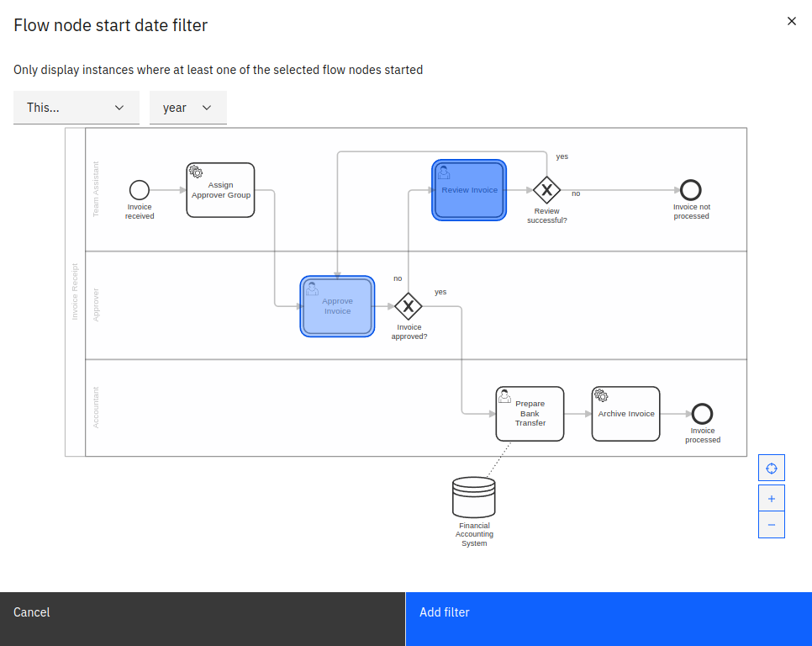The width and height of the screenshot is (812, 646).
Task: Click the zoom out button on the diagram
Action: coord(771,524)
